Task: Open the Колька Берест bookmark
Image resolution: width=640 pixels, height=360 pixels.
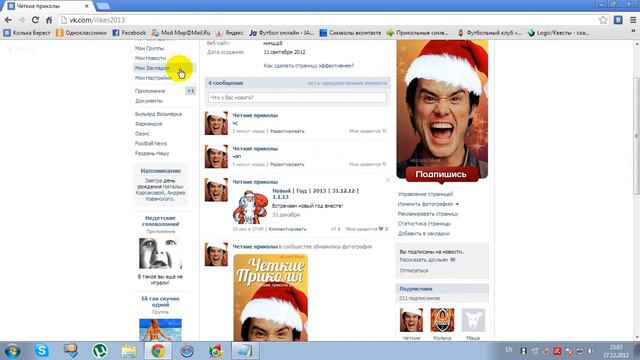Action: coord(27,33)
